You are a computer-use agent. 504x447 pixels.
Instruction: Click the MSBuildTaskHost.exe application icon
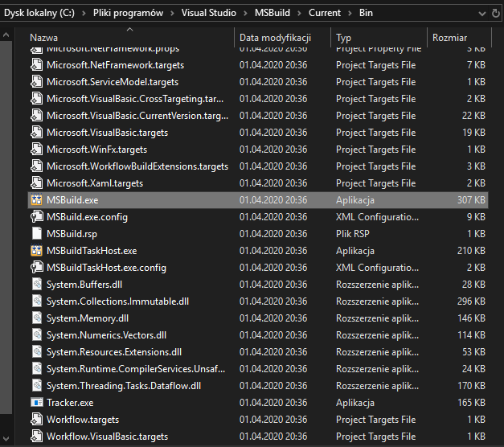pyautogui.click(x=37, y=251)
